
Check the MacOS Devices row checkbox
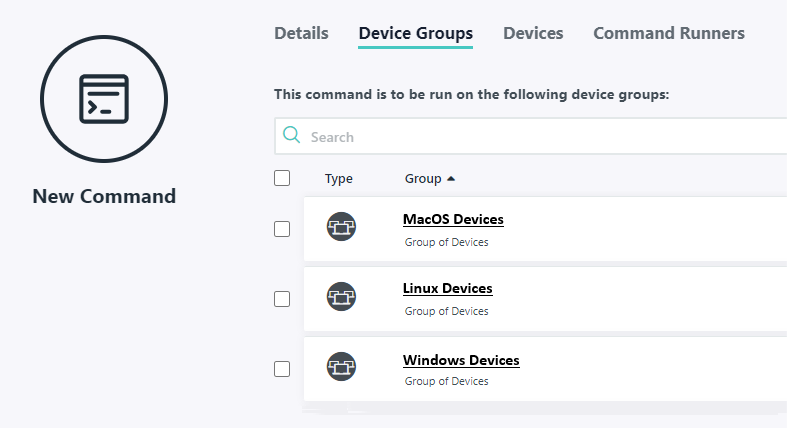[x=282, y=229]
